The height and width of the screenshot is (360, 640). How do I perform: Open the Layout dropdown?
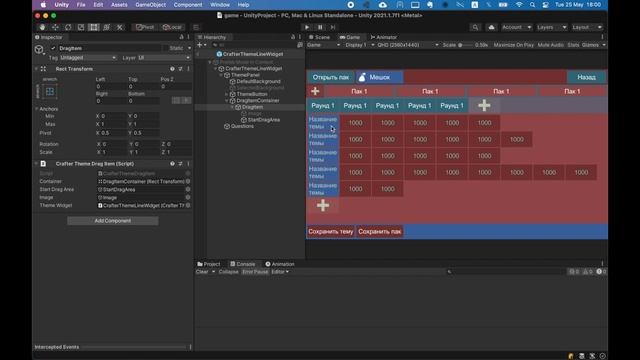(587, 27)
